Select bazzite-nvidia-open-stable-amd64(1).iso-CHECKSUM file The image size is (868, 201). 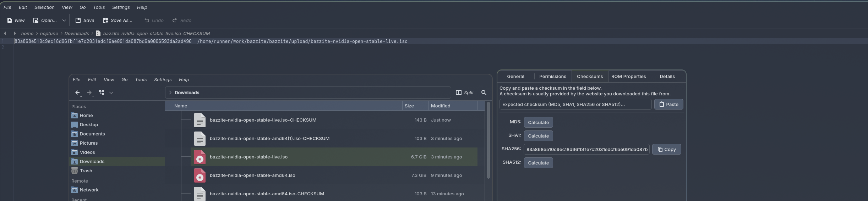pos(269,139)
